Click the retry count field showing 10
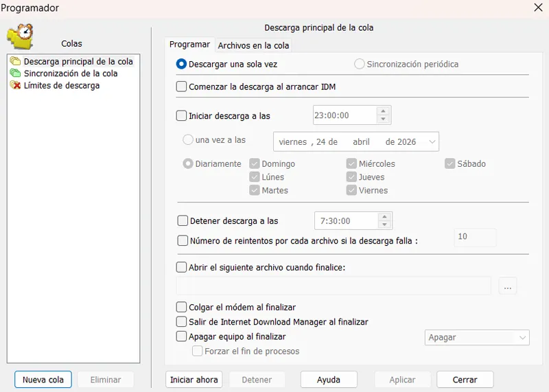Screen dimensions: 549x392 (x=475, y=238)
